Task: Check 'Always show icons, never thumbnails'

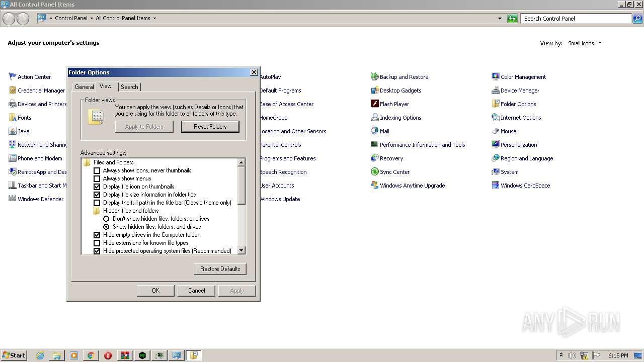Action: coord(97,170)
